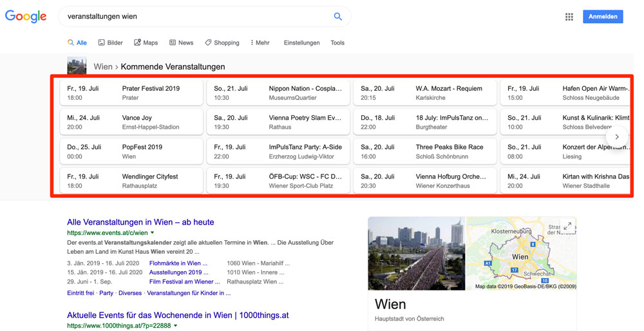The image size is (644, 331).
Task: Open the ImPulsTanz Party: A-Side card
Action: click(278, 151)
